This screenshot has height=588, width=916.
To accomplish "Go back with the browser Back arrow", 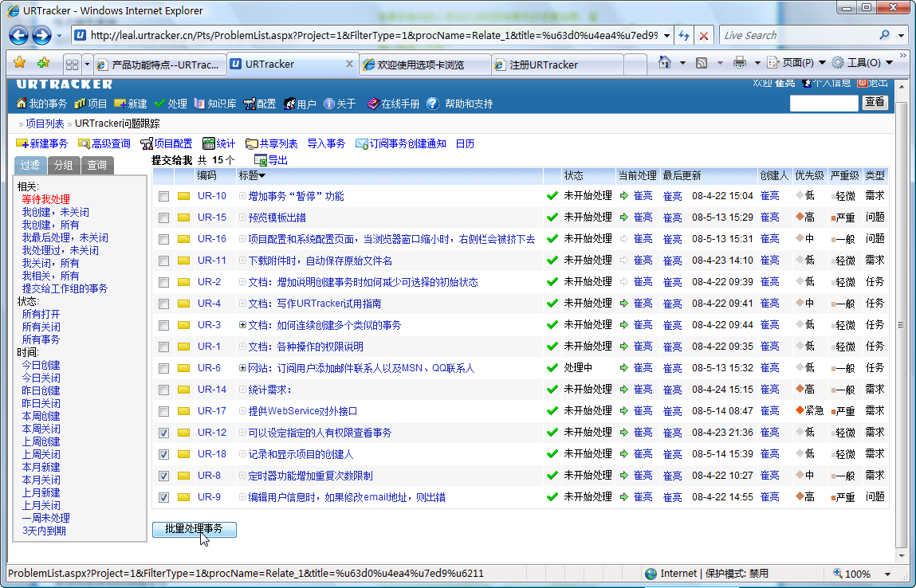I will point(18,36).
